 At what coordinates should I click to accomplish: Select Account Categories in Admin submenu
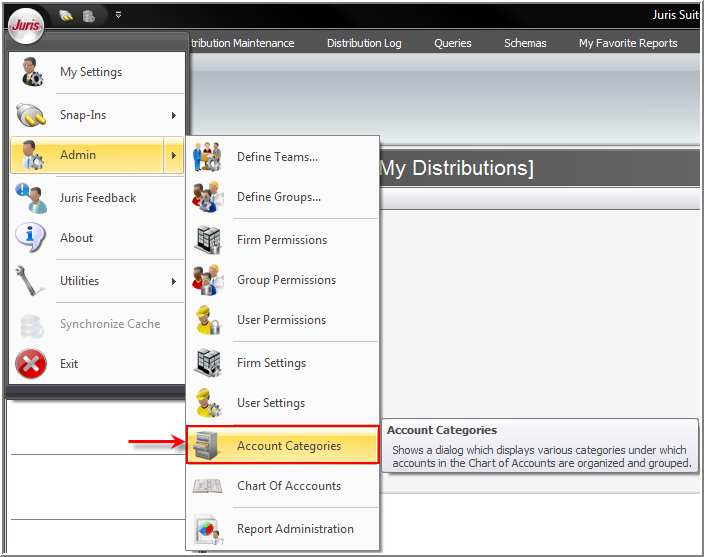[x=288, y=446]
